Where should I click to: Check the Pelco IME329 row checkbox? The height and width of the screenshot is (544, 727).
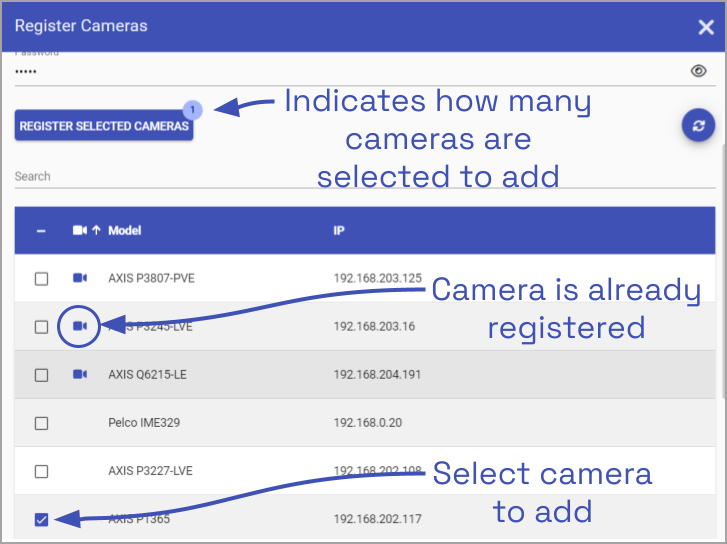tap(42, 423)
